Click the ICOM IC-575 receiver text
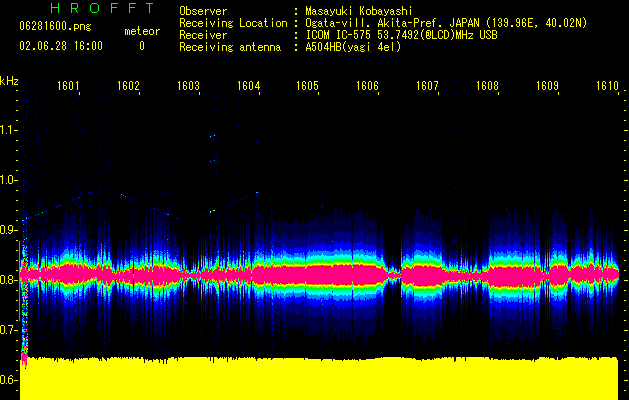The height and width of the screenshot is (400, 629). tap(401, 35)
